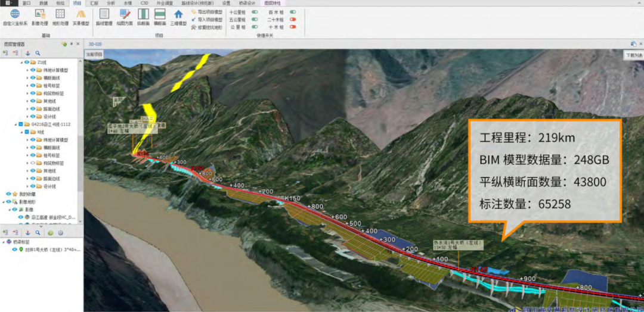Click the 纵断面 vertical profile icon
Screen dimensions: 644x312
(143, 16)
